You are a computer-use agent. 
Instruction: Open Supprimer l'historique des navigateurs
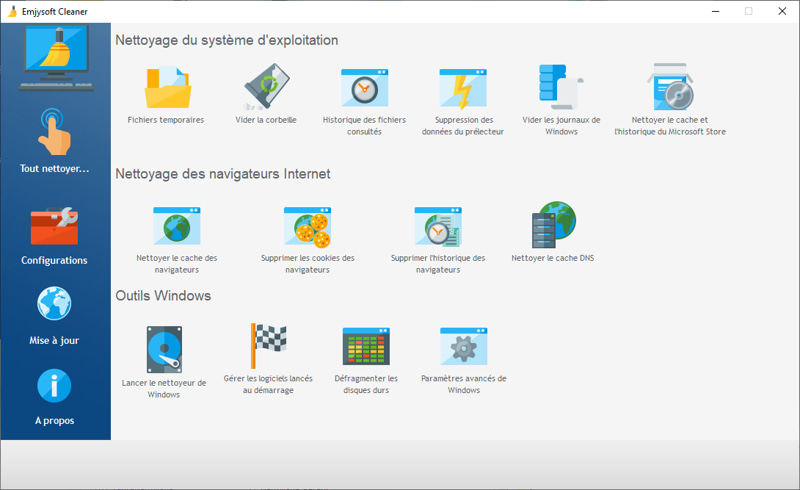pos(438,226)
